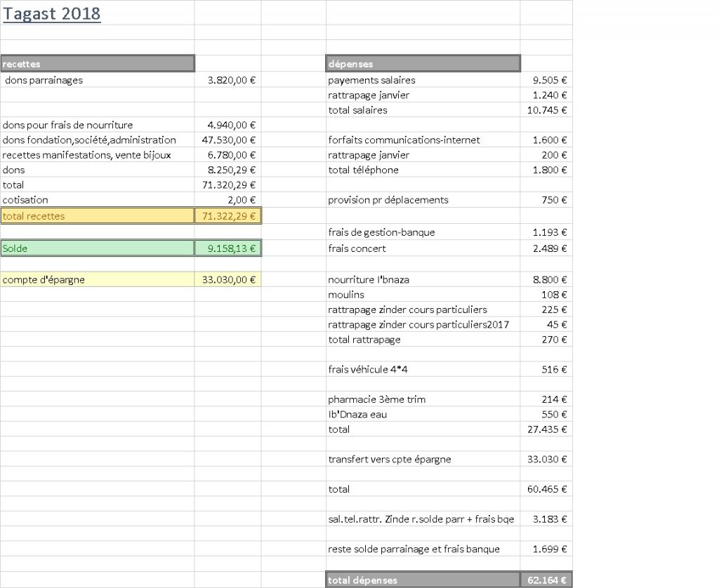Select the value 8.250,29 €
Viewport: 719px width, 588px height.
tap(232, 170)
